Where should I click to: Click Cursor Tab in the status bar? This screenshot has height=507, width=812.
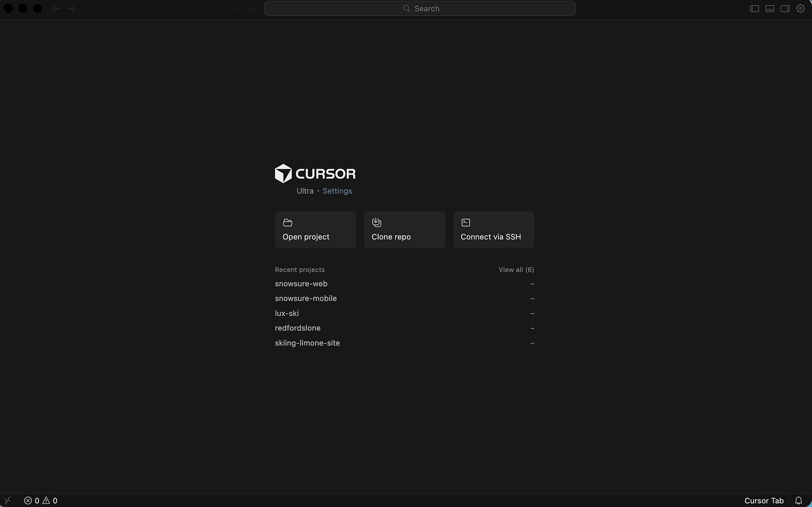[x=764, y=500]
